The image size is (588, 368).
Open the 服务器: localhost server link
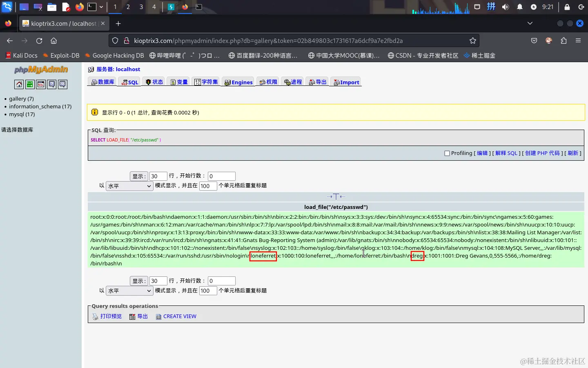(118, 69)
